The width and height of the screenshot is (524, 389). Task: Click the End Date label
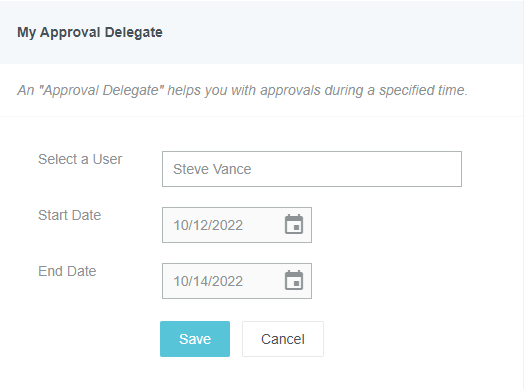67,271
